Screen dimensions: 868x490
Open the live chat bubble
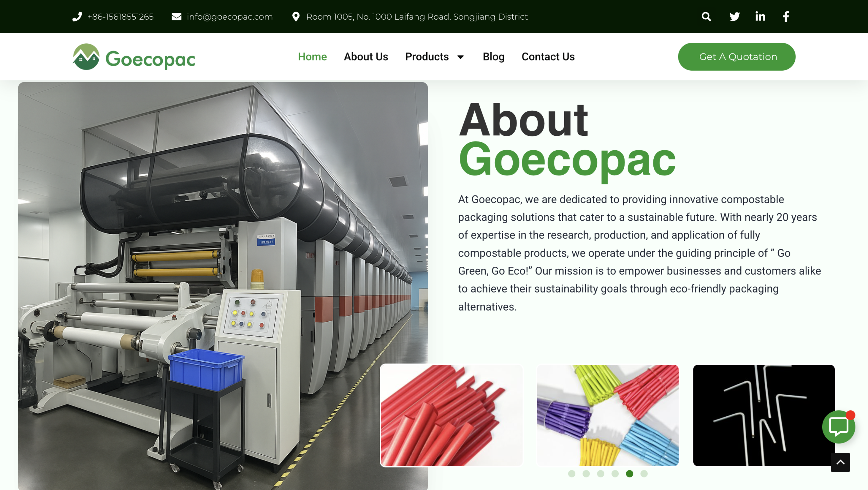click(x=838, y=427)
